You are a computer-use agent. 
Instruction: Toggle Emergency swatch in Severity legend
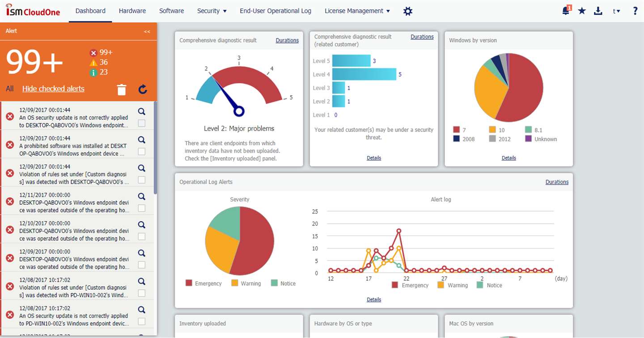189,283
